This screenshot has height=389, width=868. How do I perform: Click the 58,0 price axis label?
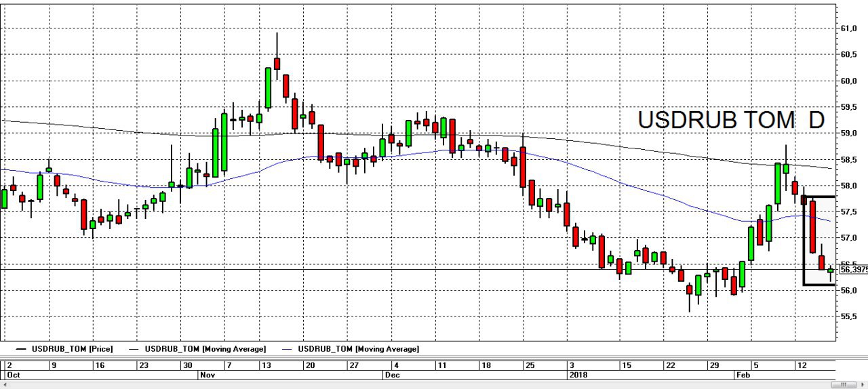click(849, 186)
